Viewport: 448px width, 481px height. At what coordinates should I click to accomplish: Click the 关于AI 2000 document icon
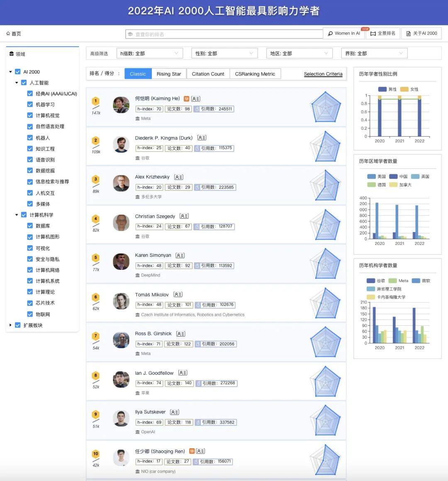pyautogui.click(x=408, y=33)
